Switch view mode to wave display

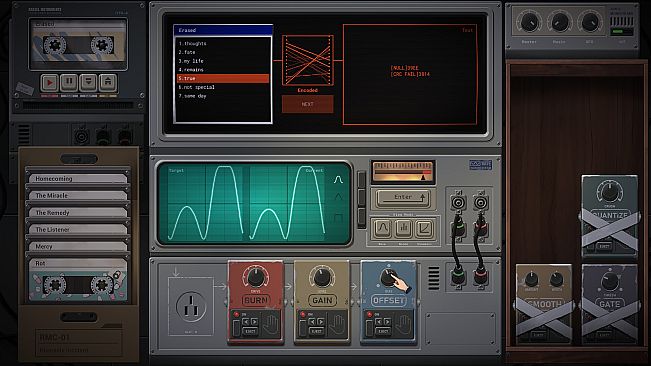[x=382, y=228]
